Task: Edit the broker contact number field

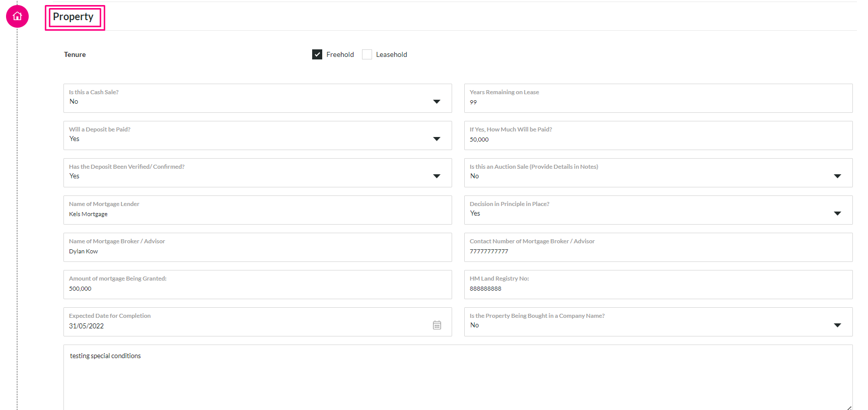Action: pyautogui.click(x=658, y=247)
